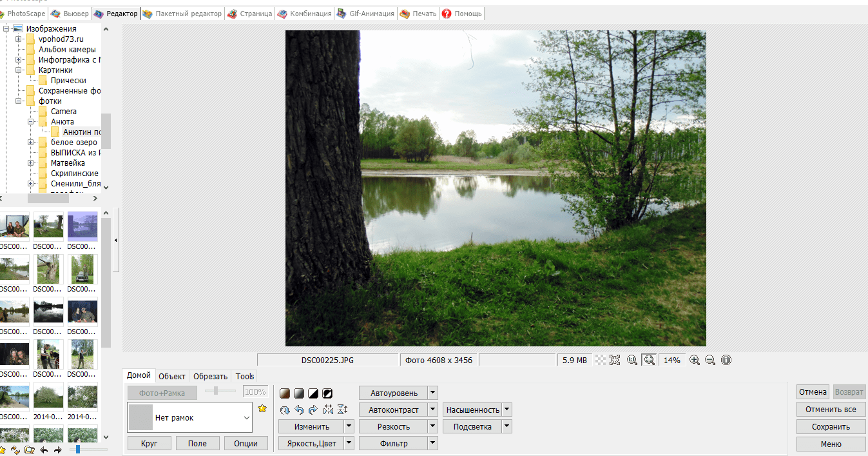Expand the Матвейка folder
Screen dimensions: 868x456
[x=31, y=163]
